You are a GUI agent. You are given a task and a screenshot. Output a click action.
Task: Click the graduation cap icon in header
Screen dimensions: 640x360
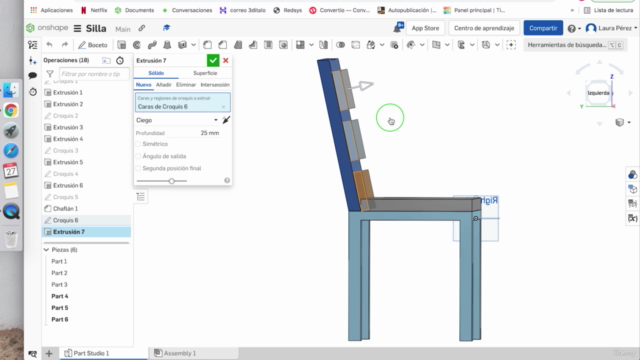167,28
